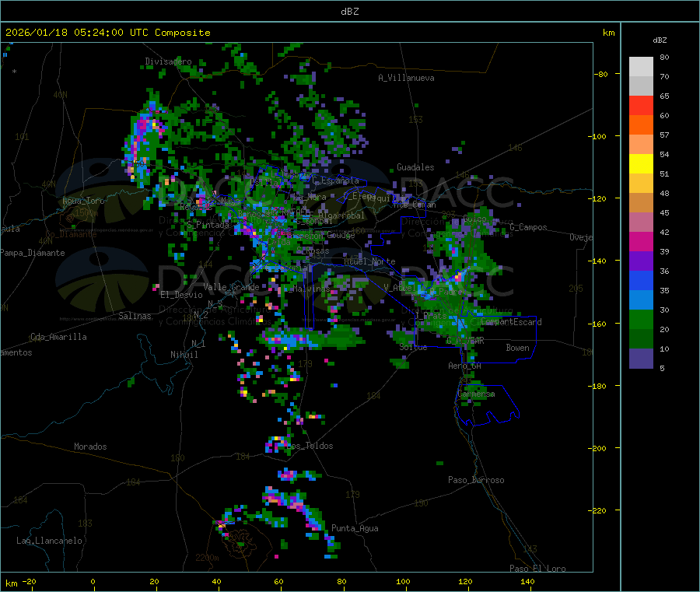
Task: Select the Salinas map label
Action: [x=135, y=316]
